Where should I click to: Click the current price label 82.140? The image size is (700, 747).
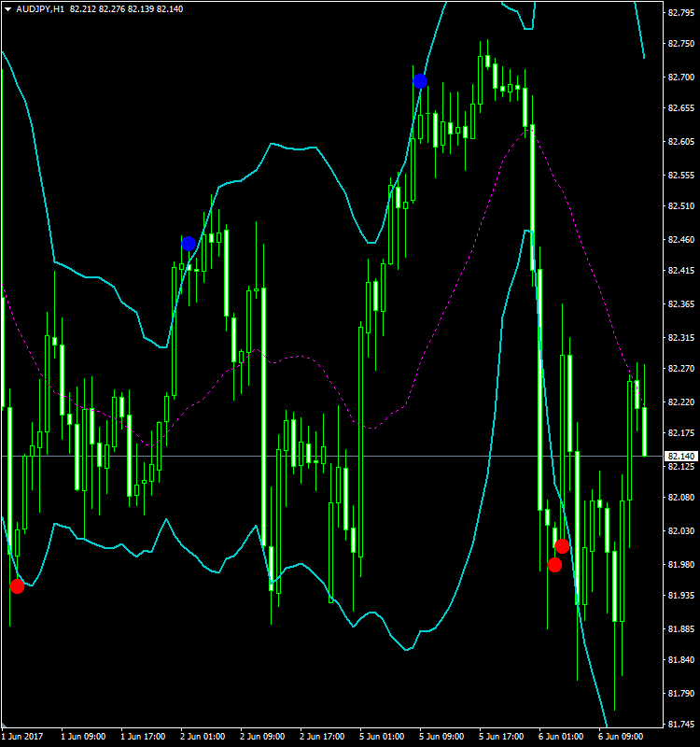681,457
